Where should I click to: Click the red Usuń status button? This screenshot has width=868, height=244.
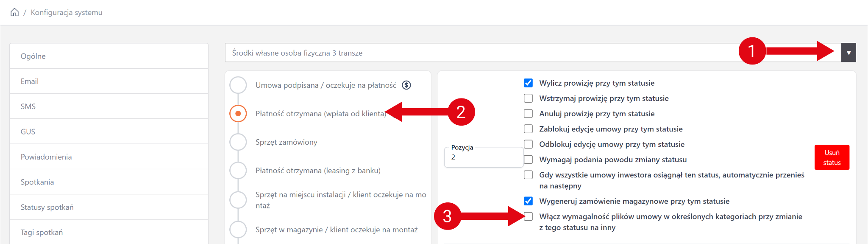[x=832, y=157]
